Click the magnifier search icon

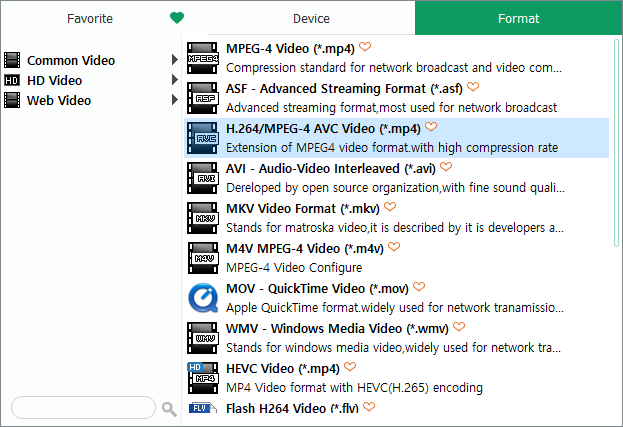pyautogui.click(x=169, y=408)
